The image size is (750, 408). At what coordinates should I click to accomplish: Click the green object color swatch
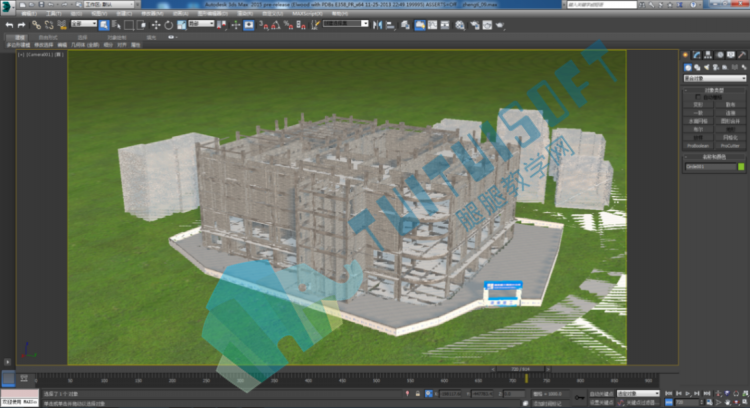[741, 166]
